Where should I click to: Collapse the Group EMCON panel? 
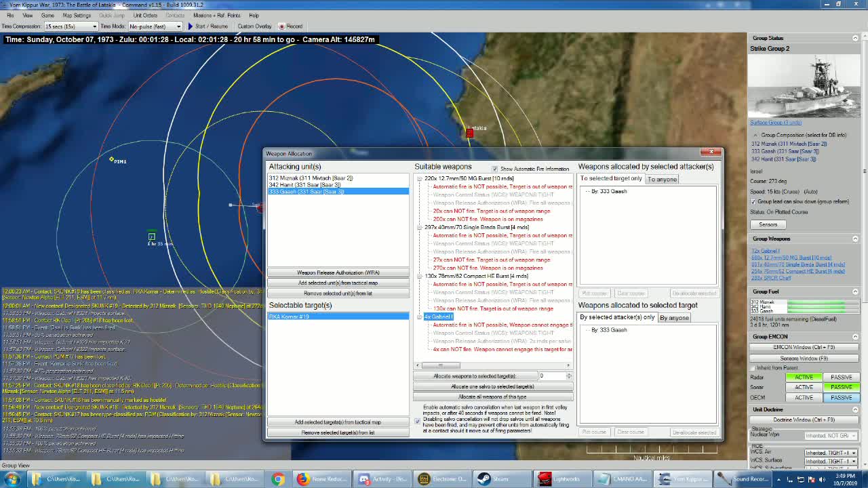[x=855, y=337]
